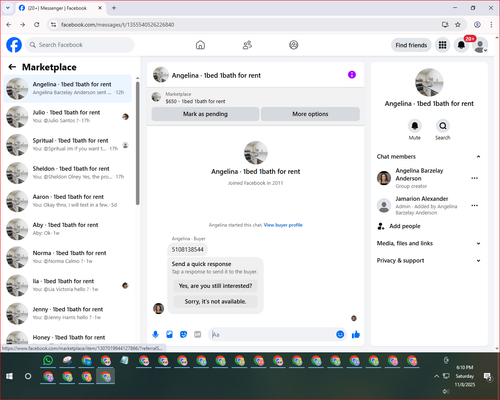Open Julio - 1bed 1bath conversation
The image size is (500, 400).
68,117
